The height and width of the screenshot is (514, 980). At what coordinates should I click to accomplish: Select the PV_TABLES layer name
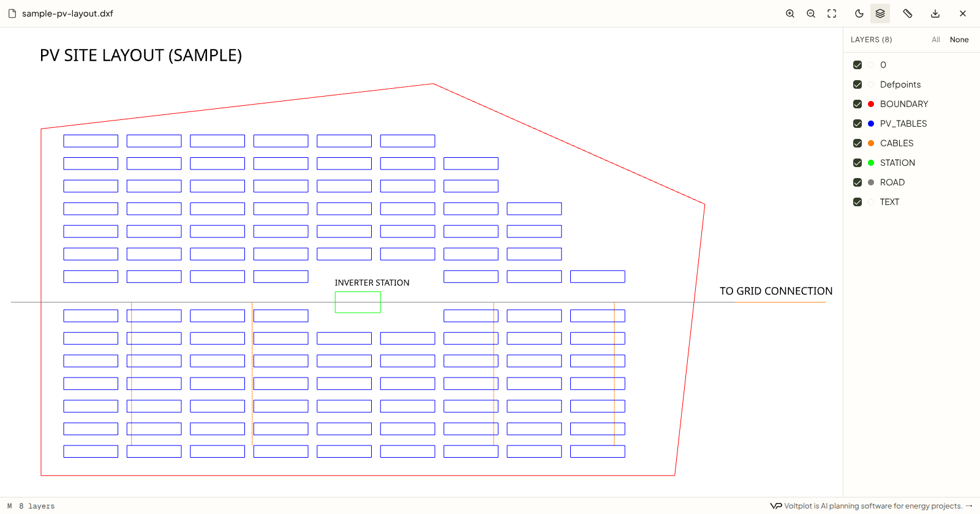pos(903,124)
